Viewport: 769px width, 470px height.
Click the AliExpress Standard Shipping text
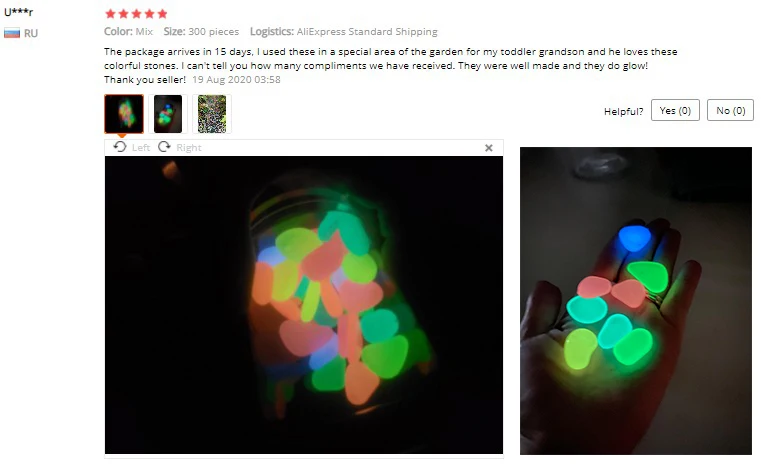coord(367,31)
